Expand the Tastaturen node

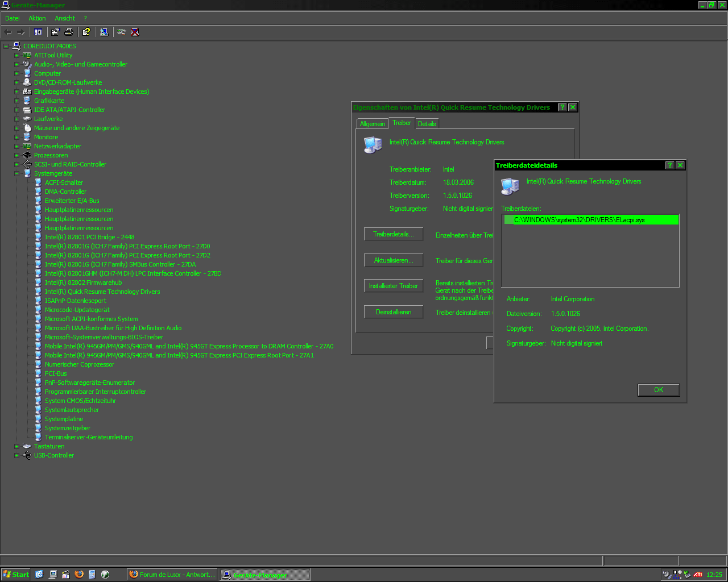[x=16, y=446]
